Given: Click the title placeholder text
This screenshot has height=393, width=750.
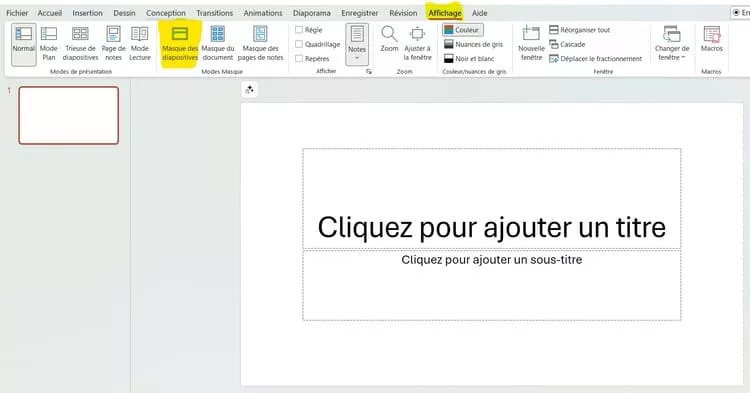Looking at the screenshot, I should [x=492, y=227].
